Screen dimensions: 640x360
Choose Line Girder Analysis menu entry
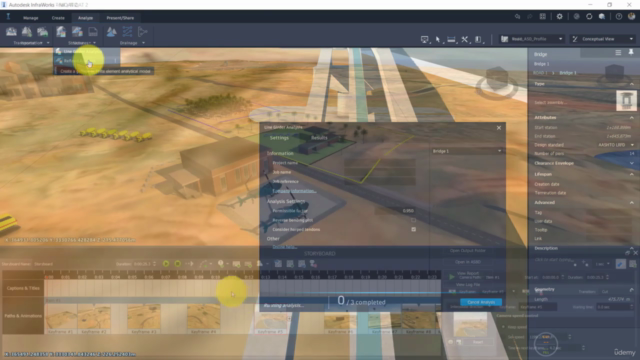pyautogui.click(x=87, y=51)
